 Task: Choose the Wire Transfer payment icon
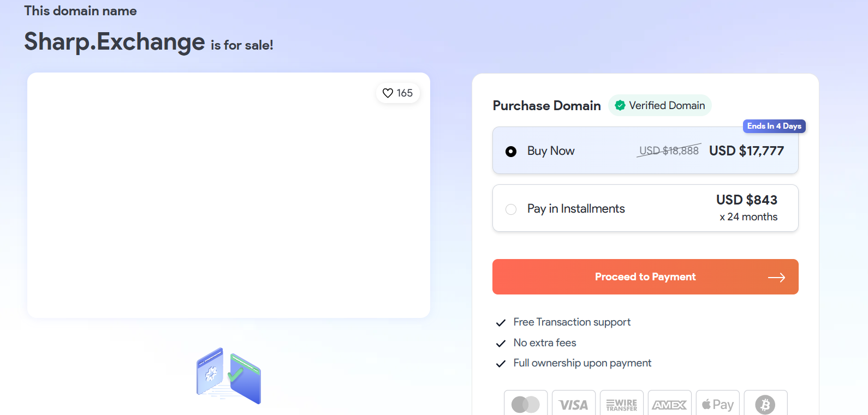[621, 404]
